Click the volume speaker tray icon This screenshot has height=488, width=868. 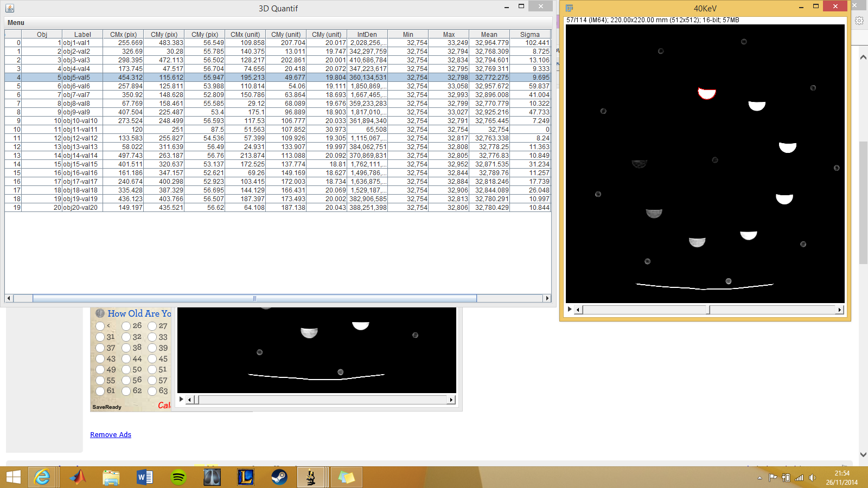point(812,478)
